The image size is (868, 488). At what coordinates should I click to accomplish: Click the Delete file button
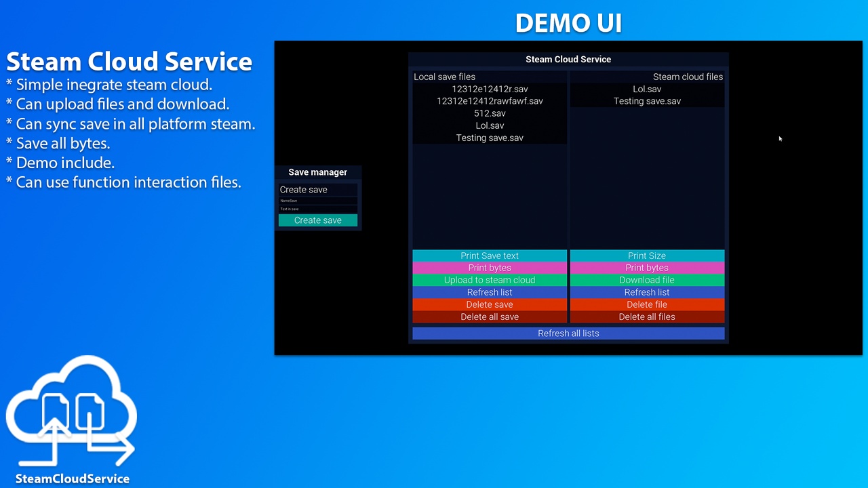[647, 304]
